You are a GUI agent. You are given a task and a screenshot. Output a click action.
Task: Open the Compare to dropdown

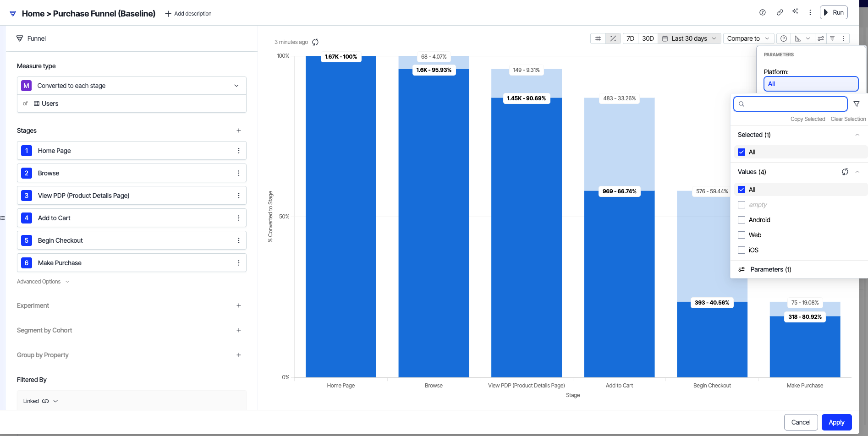coord(748,38)
